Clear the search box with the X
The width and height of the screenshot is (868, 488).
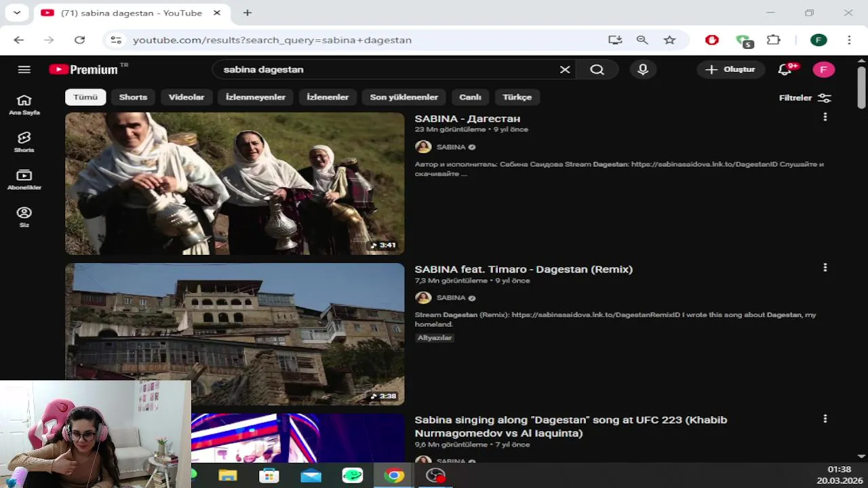(x=564, y=69)
